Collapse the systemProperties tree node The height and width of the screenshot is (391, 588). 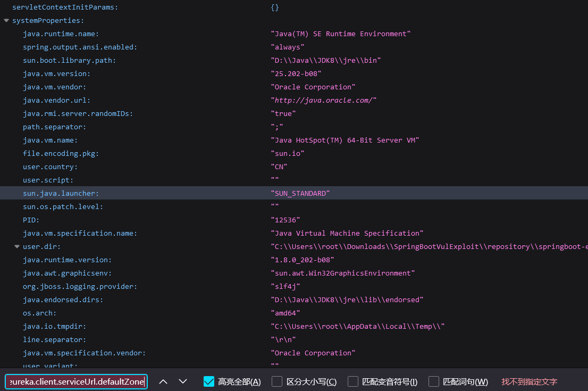click(x=6, y=21)
